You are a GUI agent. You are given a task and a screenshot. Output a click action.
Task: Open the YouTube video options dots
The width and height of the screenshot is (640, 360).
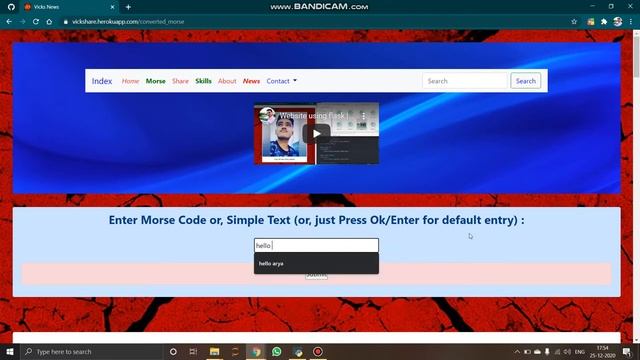pyautogui.click(x=364, y=116)
